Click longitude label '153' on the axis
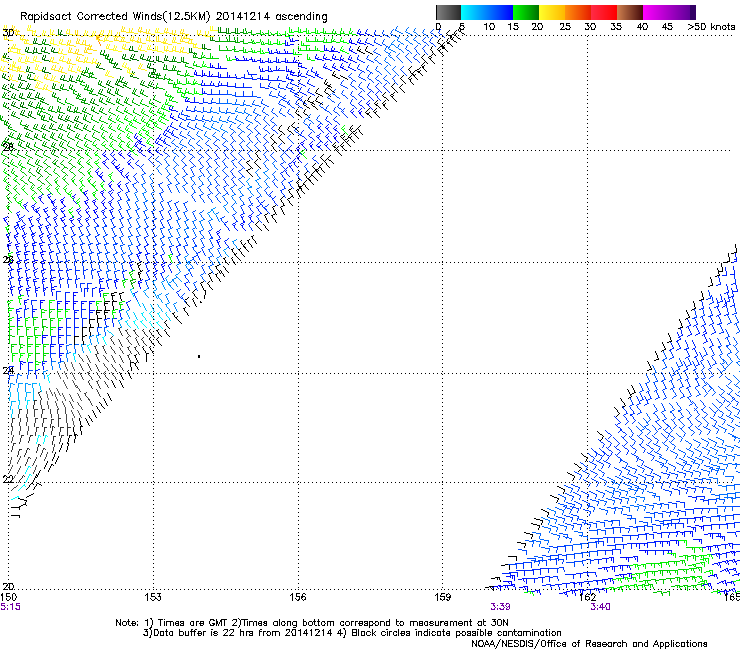 point(152,597)
